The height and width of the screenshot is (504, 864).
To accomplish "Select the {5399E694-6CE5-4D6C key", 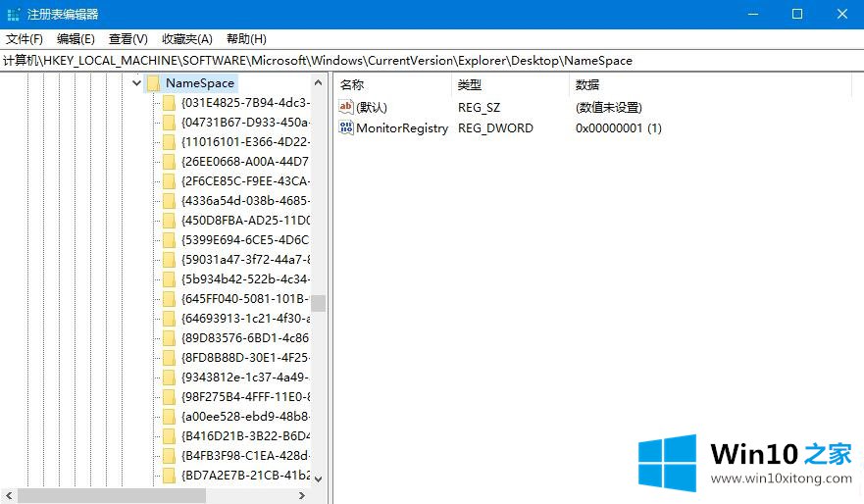I will point(245,240).
